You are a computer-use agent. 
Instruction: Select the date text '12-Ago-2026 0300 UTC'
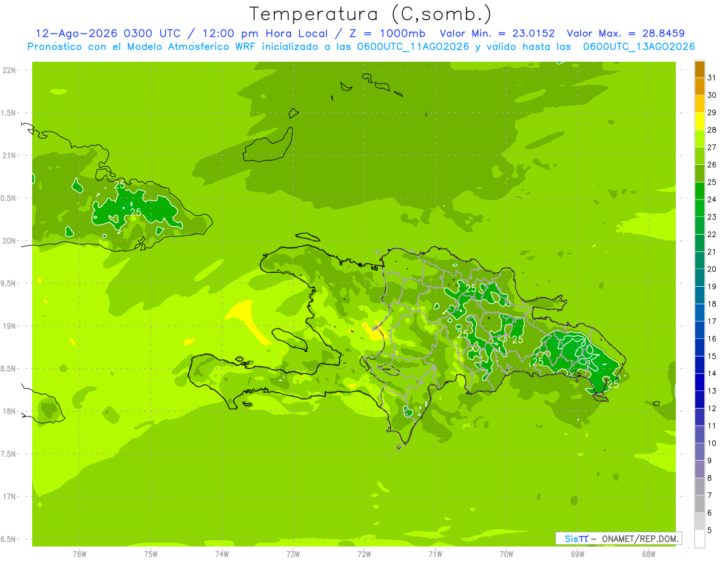coord(109,33)
